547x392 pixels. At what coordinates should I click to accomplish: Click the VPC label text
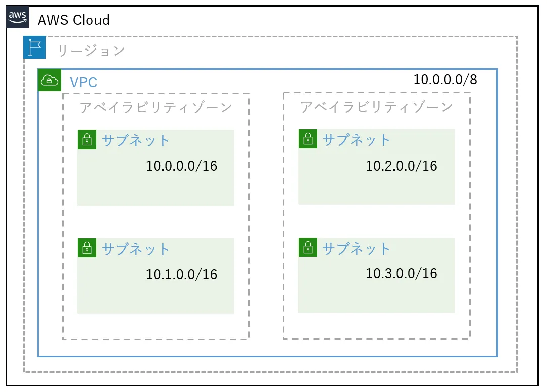(83, 82)
